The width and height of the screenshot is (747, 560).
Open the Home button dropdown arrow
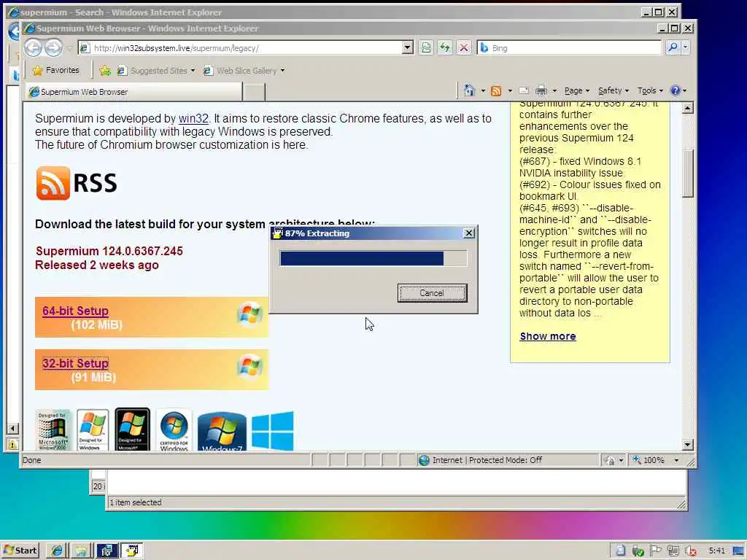pos(483,90)
